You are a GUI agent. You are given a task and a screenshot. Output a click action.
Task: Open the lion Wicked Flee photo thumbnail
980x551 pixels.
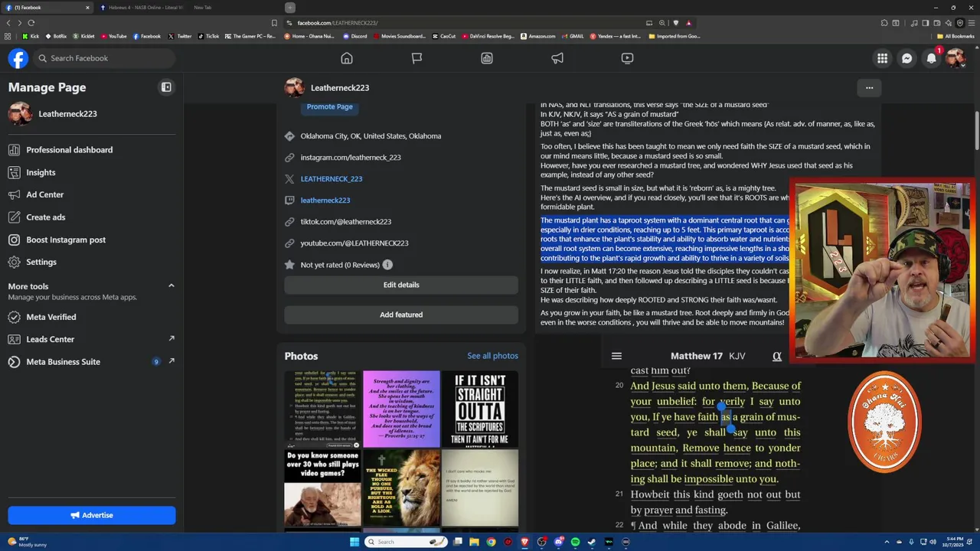pyautogui.click(x=401, y=487)
